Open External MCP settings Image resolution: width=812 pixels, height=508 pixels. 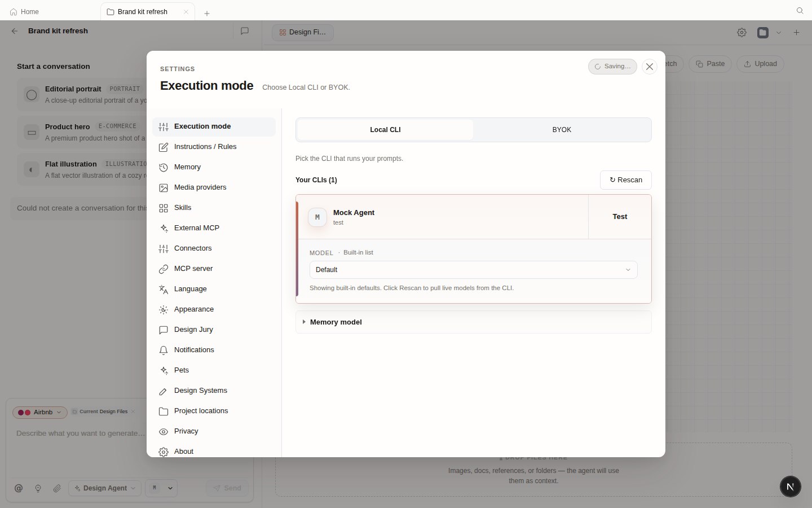[x=214, y=228]
